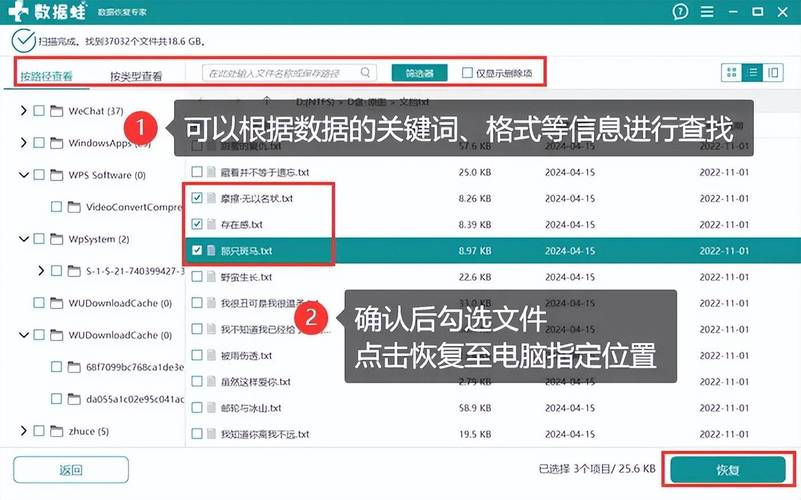Tick the WpSystem folder checkbox
Screen dimensions: 801x500
pos(39,239)
